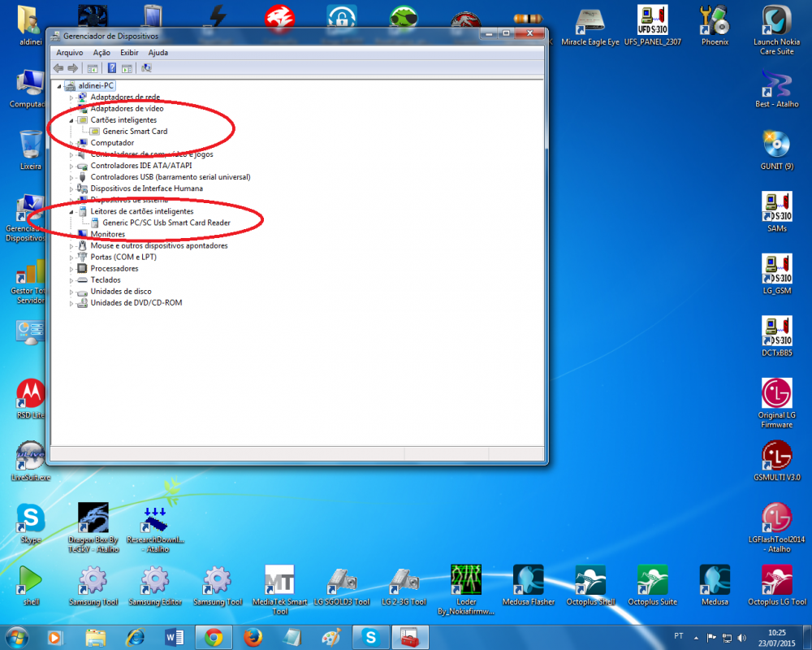
Task: Open the Original LG Firmware shortcut
Action: 776,395
